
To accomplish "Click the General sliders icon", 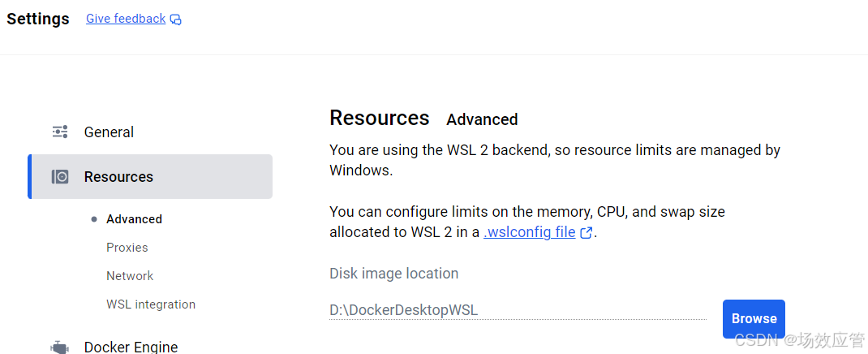I will [60, 132].
